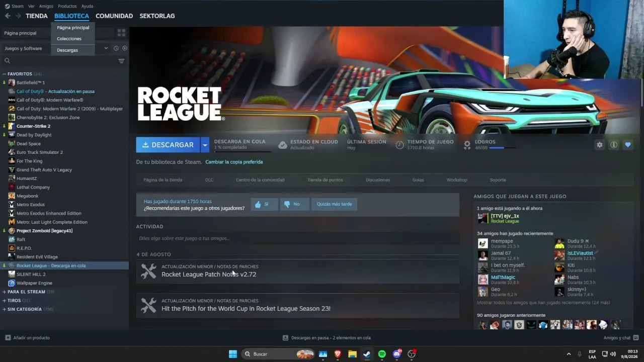Click the download queue progress bar
The image size is (644, 362).
pos(243,151)
